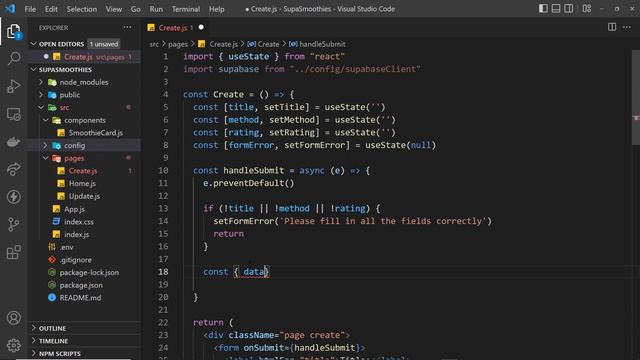Open the View menu
The height and width of the screenshot is (360, 640).
click(113, 9)
